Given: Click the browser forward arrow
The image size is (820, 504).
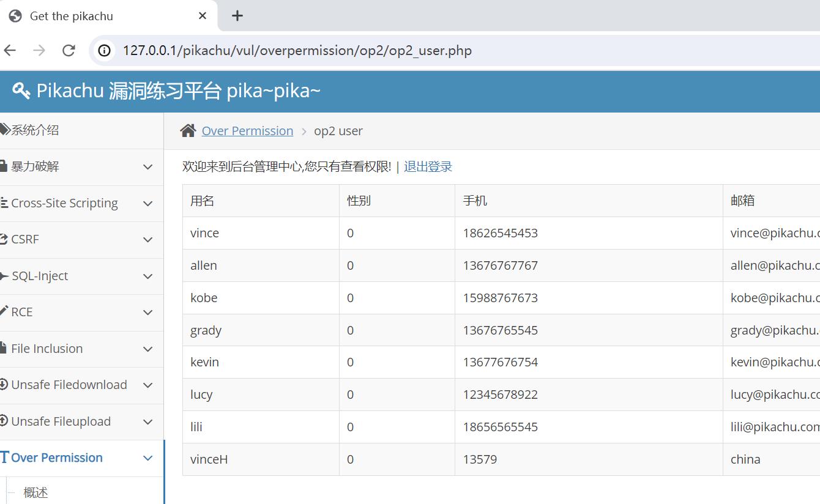Looking at the screenshot, I should [39, 50].
